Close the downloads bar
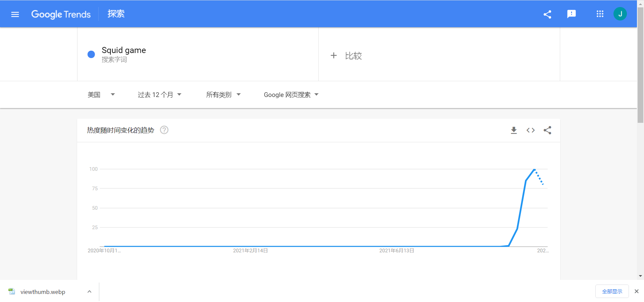The width and height of the screenshot is (644, 302). point(637,291)
